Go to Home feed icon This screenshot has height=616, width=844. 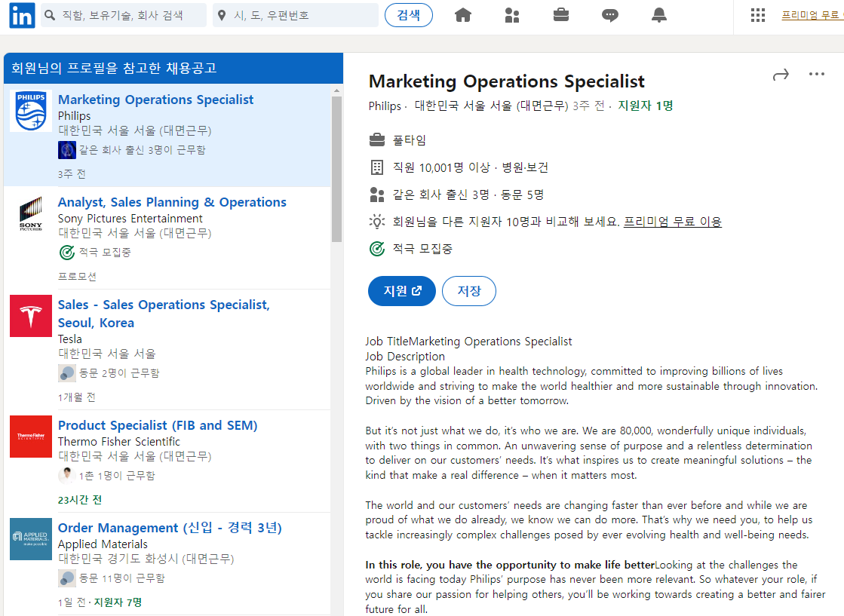coord(463,15)
